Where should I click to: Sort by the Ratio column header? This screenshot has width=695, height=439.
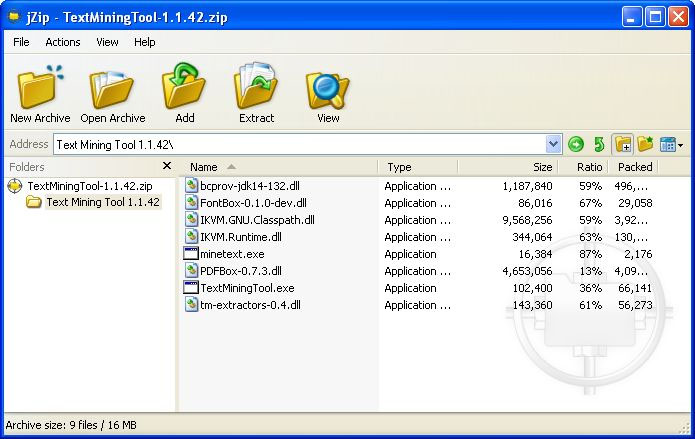coord(582,167)
